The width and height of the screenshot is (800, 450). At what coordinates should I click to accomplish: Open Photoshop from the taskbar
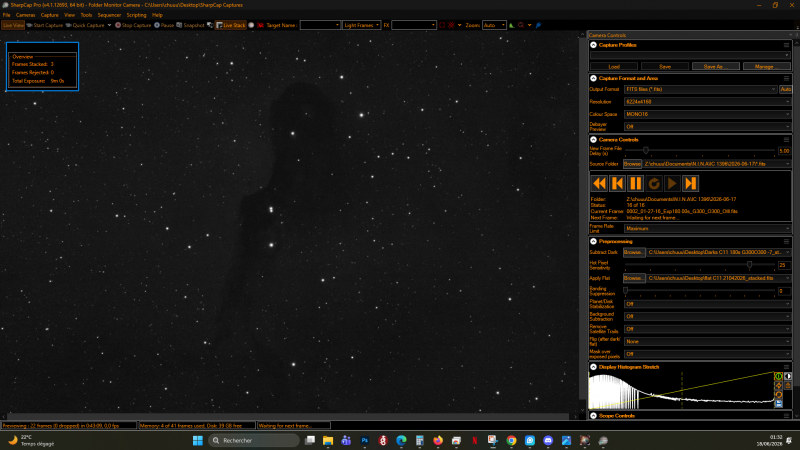(x=365, y=440)
